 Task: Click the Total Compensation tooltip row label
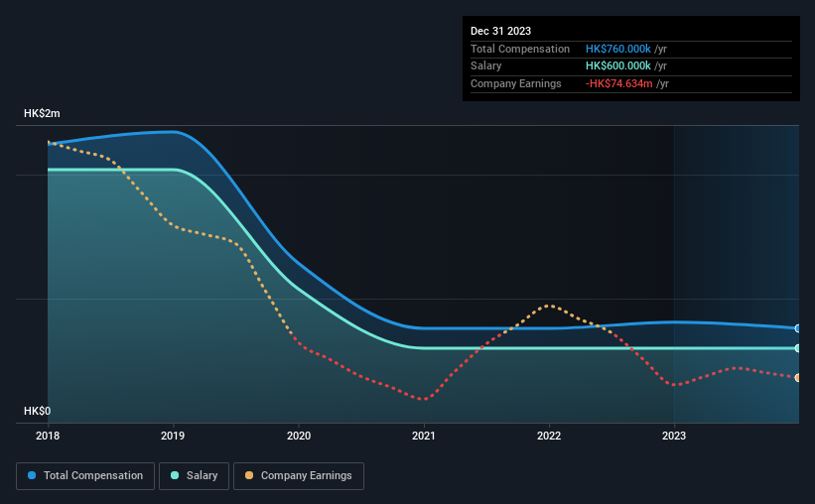coord(520,49)
